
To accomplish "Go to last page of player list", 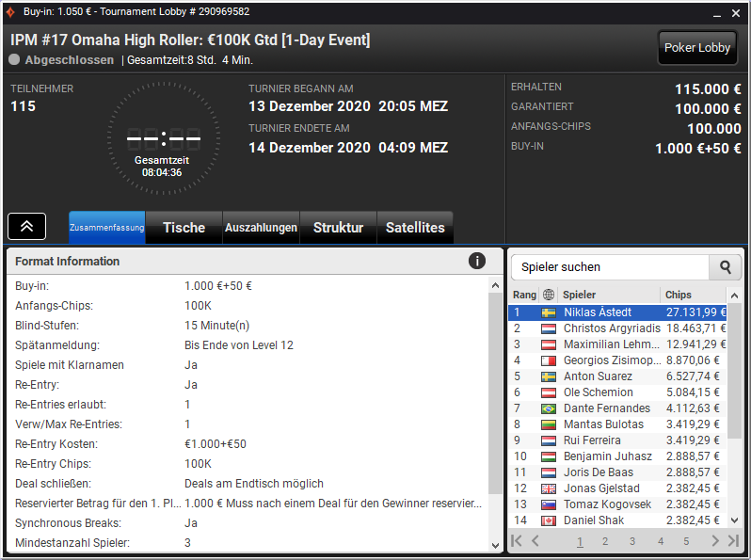I will pyautogui.click(x=733, y=541).
